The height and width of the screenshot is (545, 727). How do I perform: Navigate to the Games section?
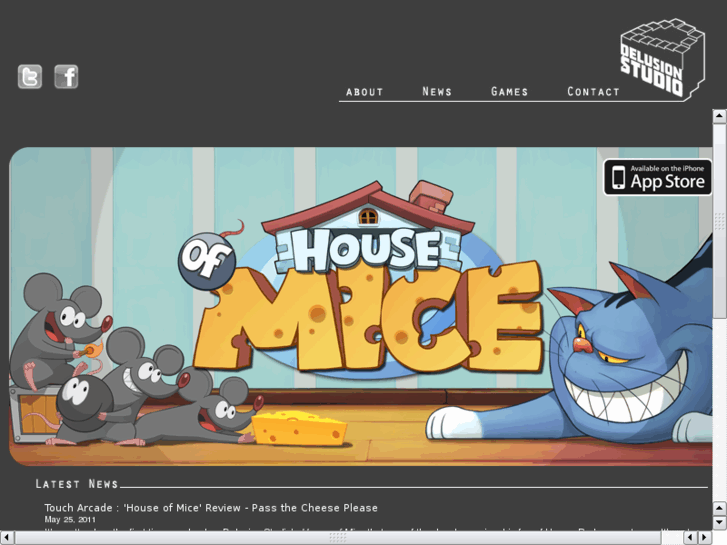point(510,91)
